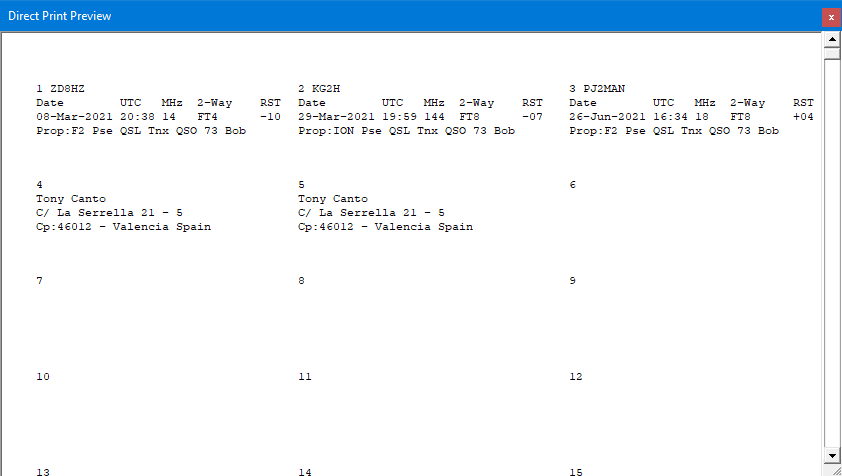Screen dimensions: 842x476
Task: Click the empty label number 12
Action: tap(576, 377)
